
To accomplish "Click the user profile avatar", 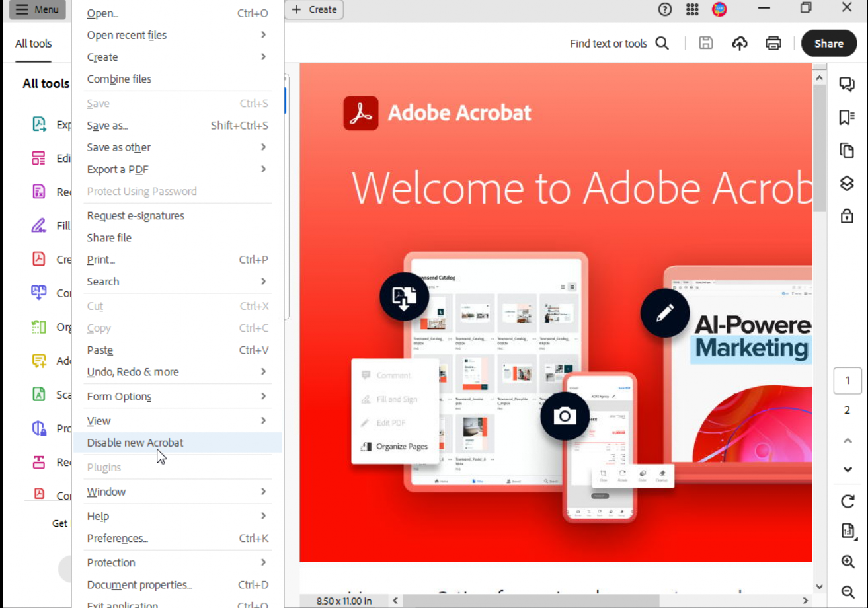I will [719, 9].
